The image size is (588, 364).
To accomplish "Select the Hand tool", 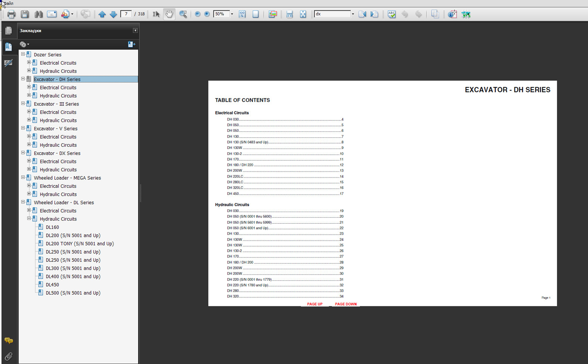I will [x=169, y=14].
